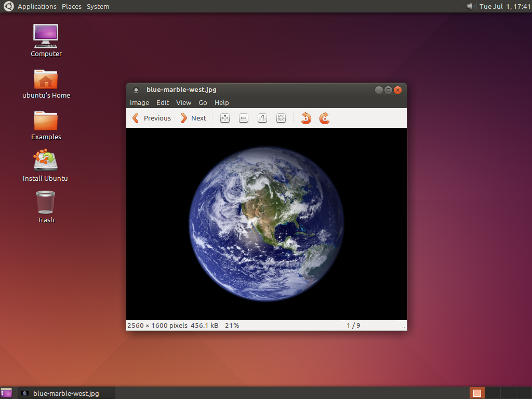The height and width of the screenshot is (399, 532).
Task: Open ubuntu's Home folder icon
Action: point(45,78)
